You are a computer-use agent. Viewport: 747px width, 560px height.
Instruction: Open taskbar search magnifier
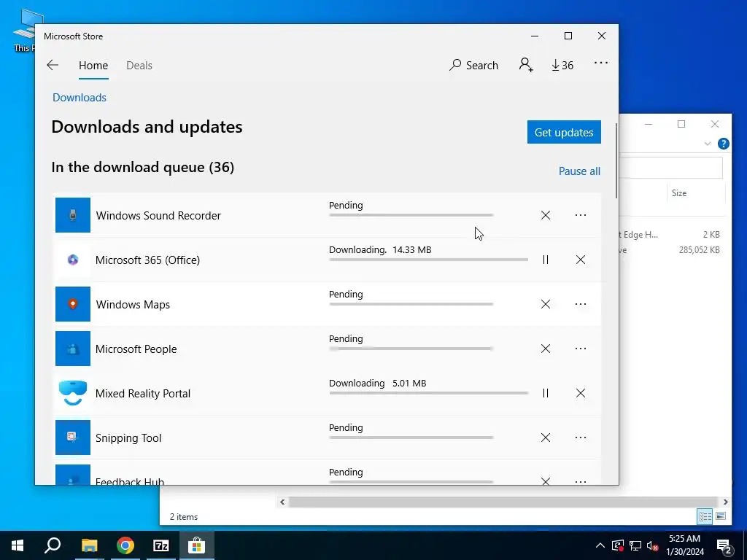tap(53, 545)
